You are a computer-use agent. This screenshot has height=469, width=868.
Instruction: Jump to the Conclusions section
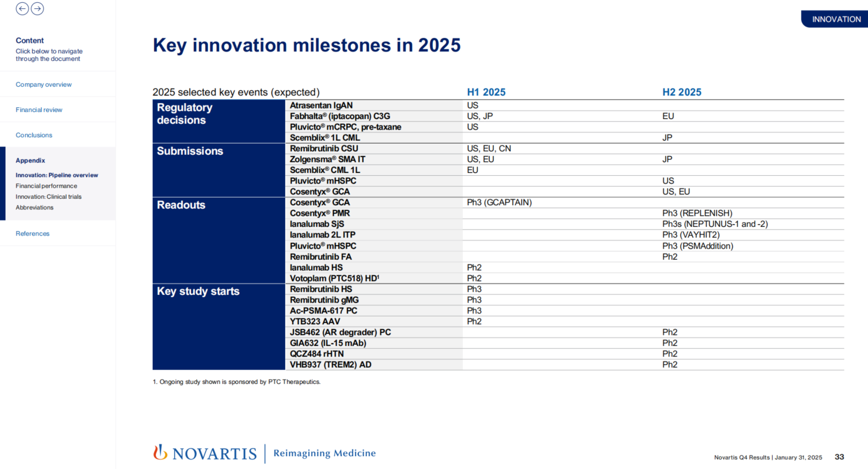tap(34, 135)
